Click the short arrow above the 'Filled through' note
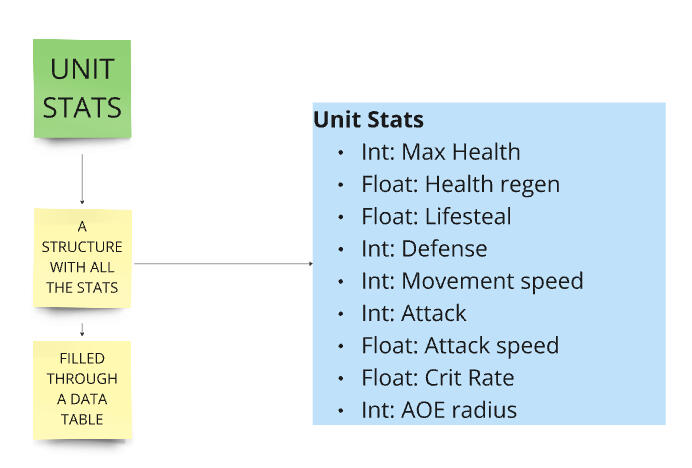Viewport: 692px width, 468px height. pos(82,327)
